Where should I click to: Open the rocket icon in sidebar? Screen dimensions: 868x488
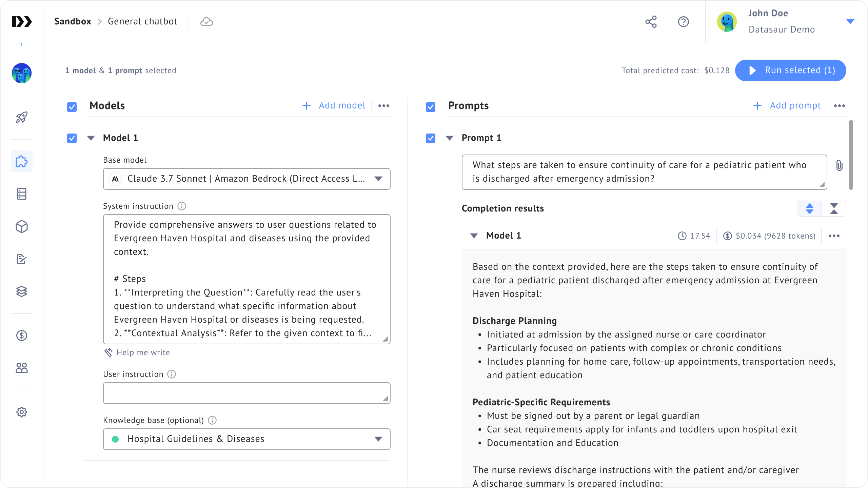22,117
